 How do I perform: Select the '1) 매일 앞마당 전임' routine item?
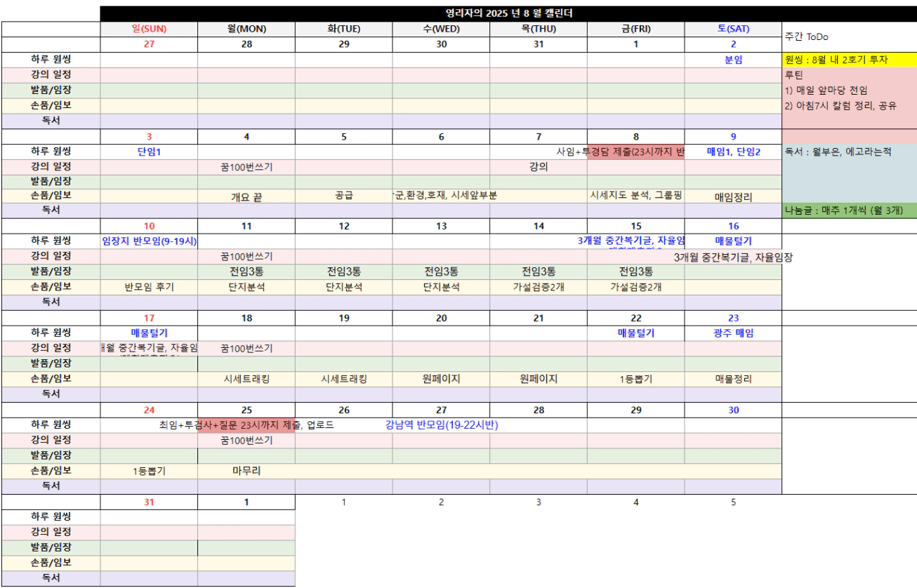tap(849, 90)
